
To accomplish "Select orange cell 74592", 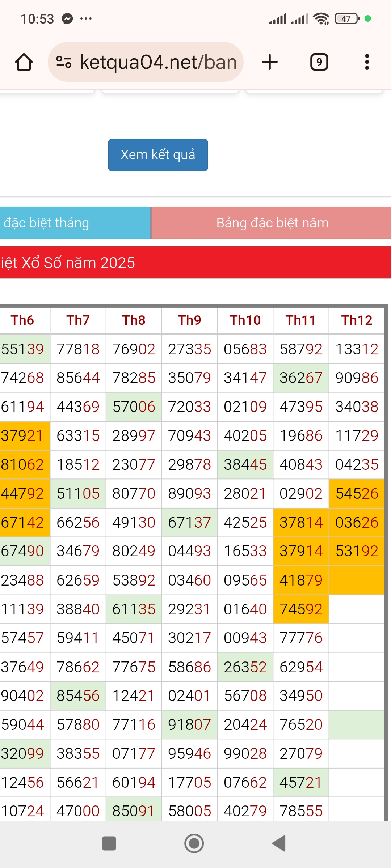I will coord(301,609).
